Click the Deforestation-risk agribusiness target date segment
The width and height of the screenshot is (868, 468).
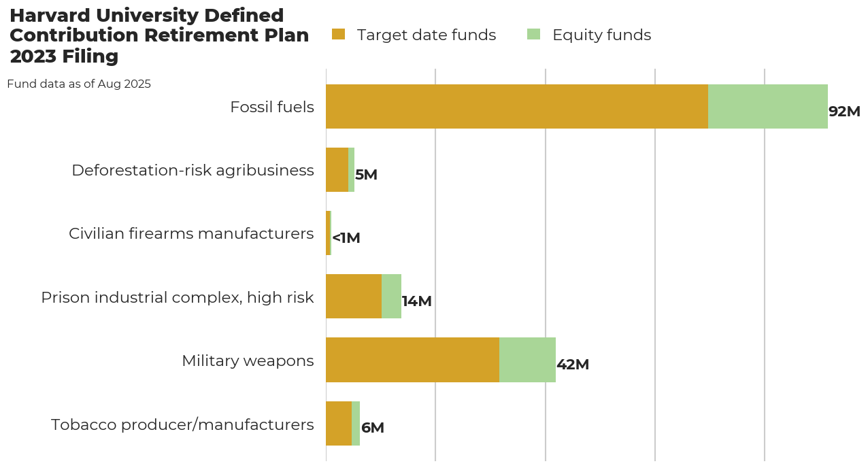(x=337, y=170)
